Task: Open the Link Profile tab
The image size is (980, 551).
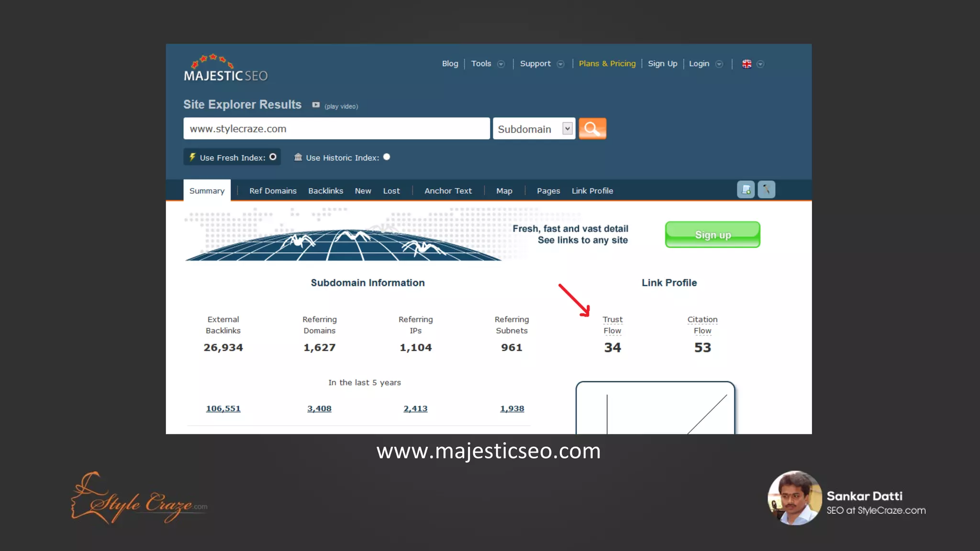Action: coord(592,191)
